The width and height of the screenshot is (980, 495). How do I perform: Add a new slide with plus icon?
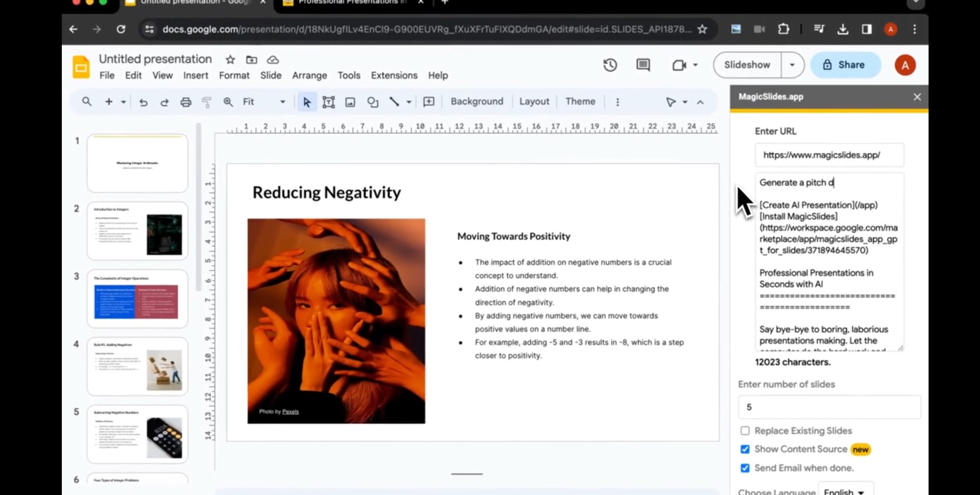pos(109,101)
